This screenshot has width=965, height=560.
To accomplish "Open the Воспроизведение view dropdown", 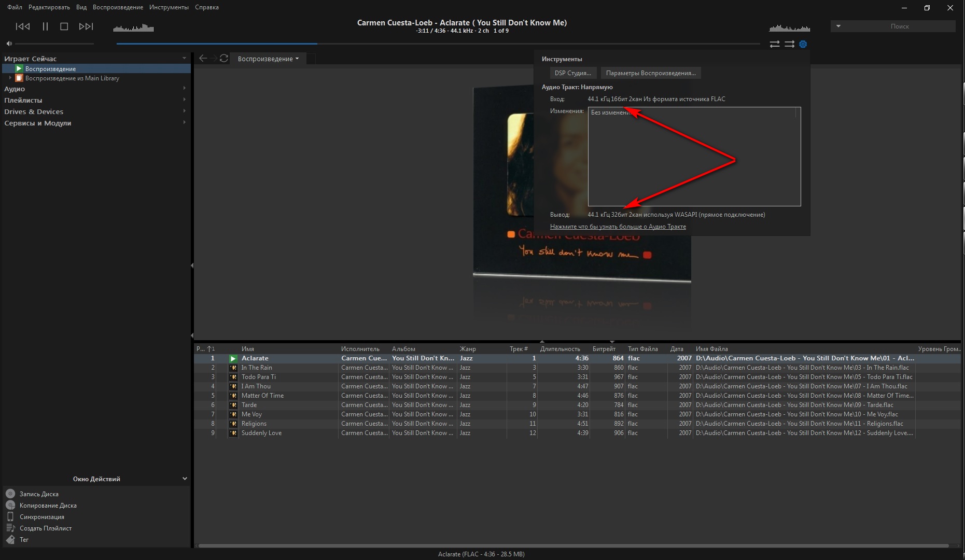I will coord(268,59).
